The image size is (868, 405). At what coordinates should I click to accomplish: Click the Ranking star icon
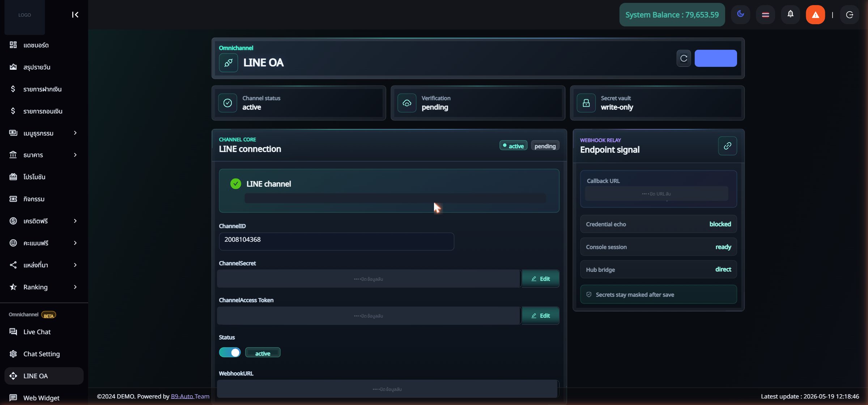click(13, 287)
